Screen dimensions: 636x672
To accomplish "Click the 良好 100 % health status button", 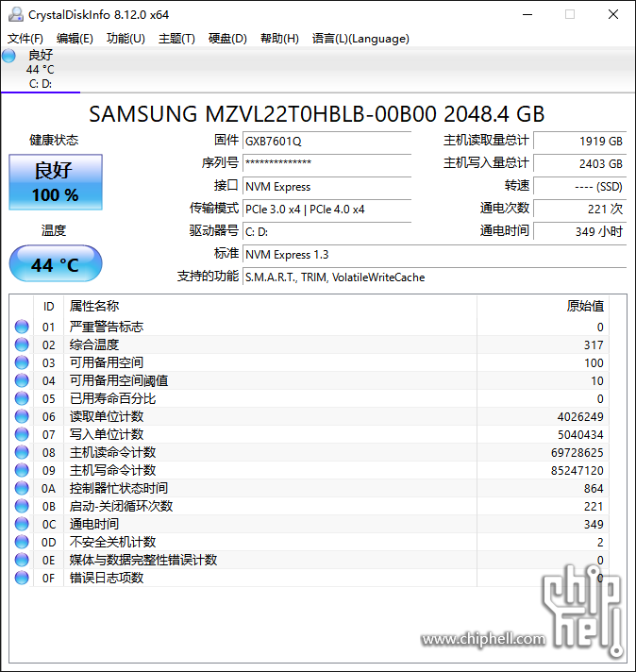I will click(56, 182).
